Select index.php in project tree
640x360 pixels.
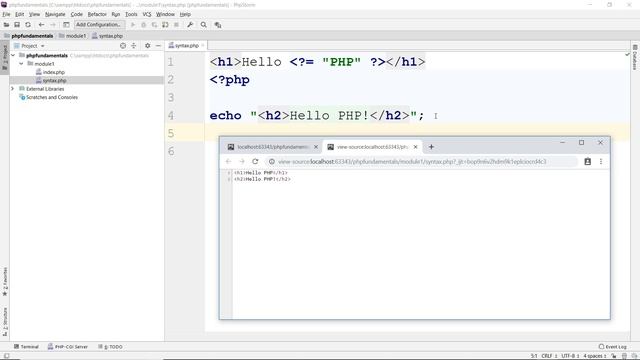(x=50, y=72)
